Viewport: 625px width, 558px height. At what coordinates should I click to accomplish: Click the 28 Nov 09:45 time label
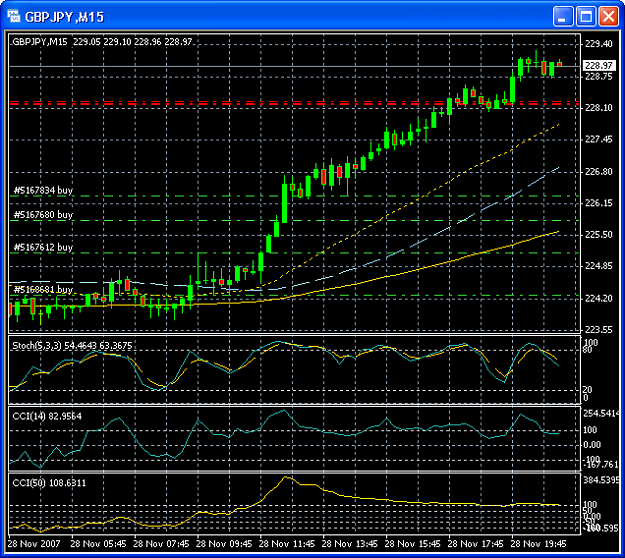pyautogui.click(x=224, y=544)
